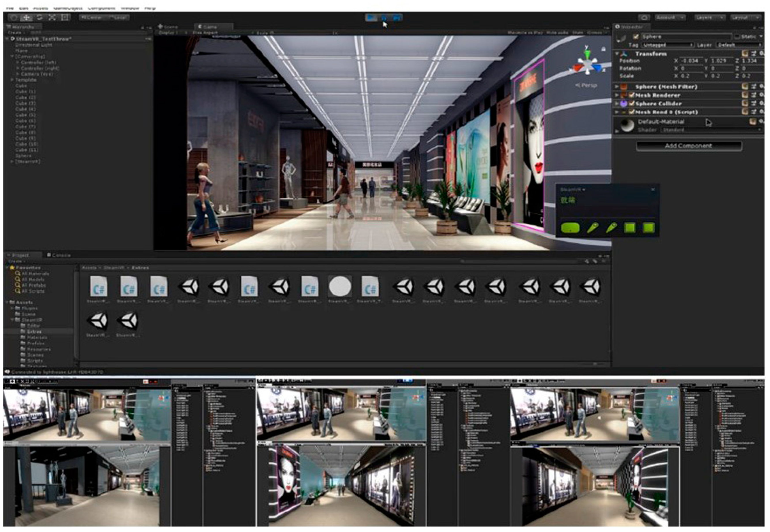Switch to the Scene tab
The image size is (770, 532).
pos(169,27)
